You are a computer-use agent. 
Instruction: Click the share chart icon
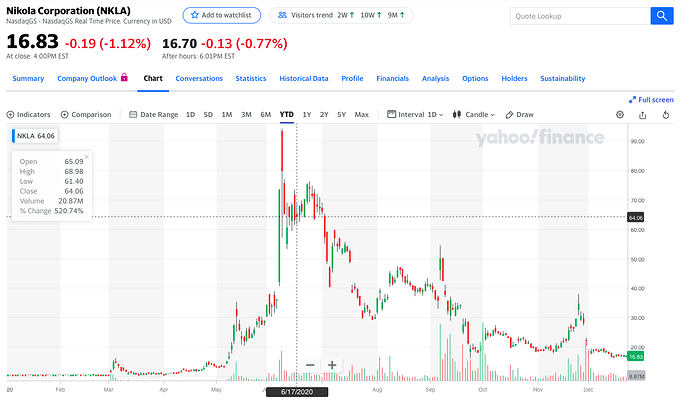pos(642,115)
